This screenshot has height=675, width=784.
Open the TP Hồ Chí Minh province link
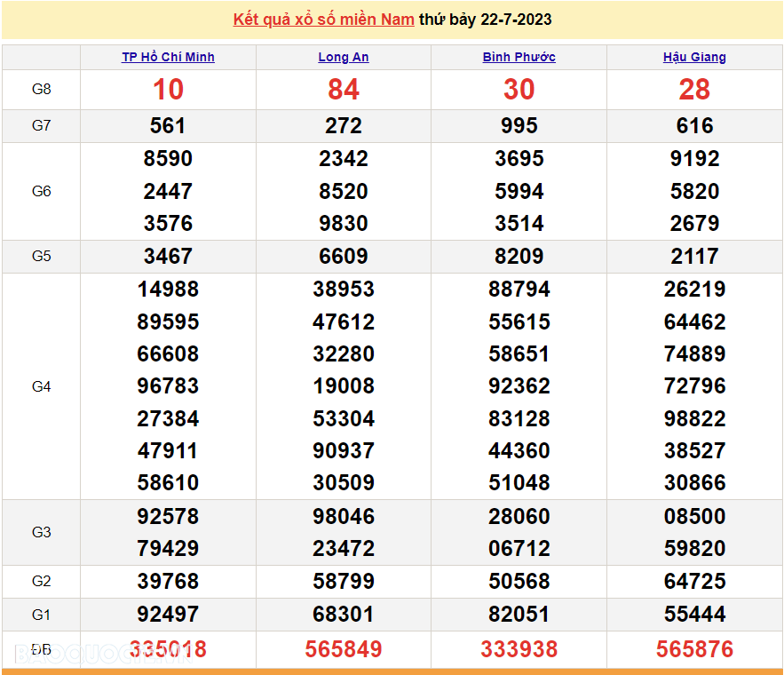point(168,57)
